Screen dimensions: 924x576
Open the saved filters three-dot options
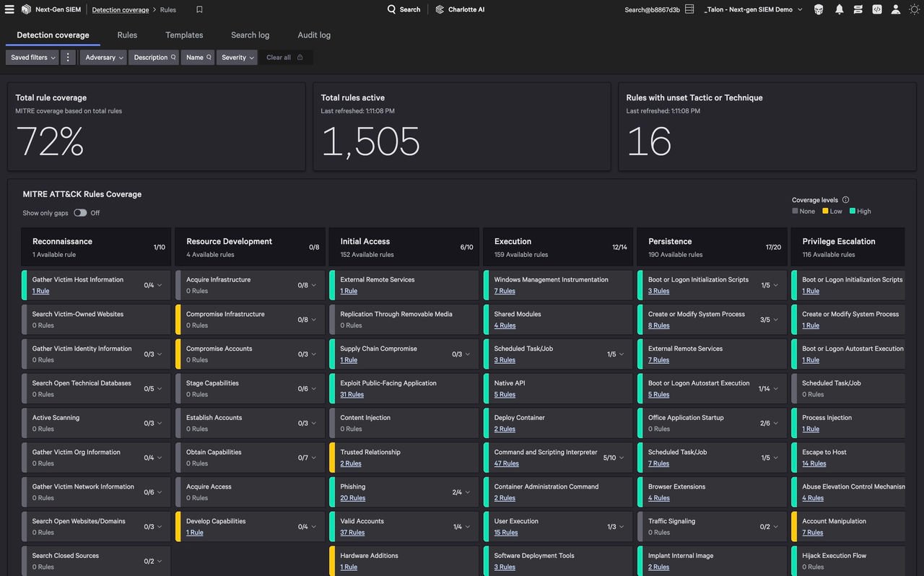pos(68,57)
